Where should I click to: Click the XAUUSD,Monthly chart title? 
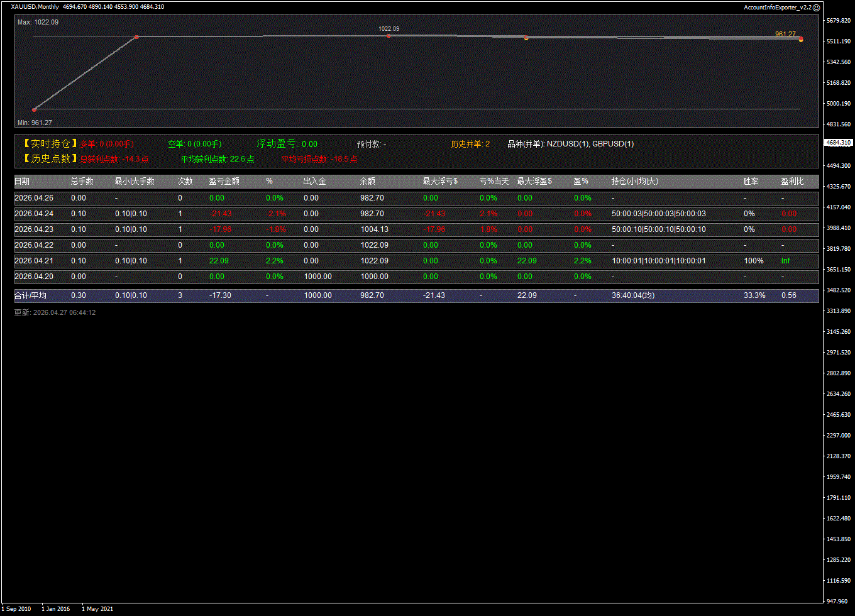tap(35, 7)
